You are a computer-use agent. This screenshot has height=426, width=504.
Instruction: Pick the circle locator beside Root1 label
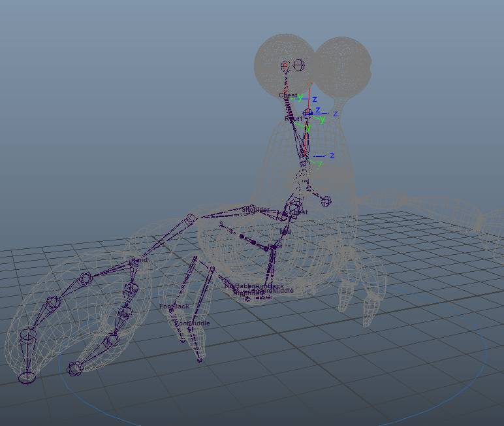click(x=307, y=112)
